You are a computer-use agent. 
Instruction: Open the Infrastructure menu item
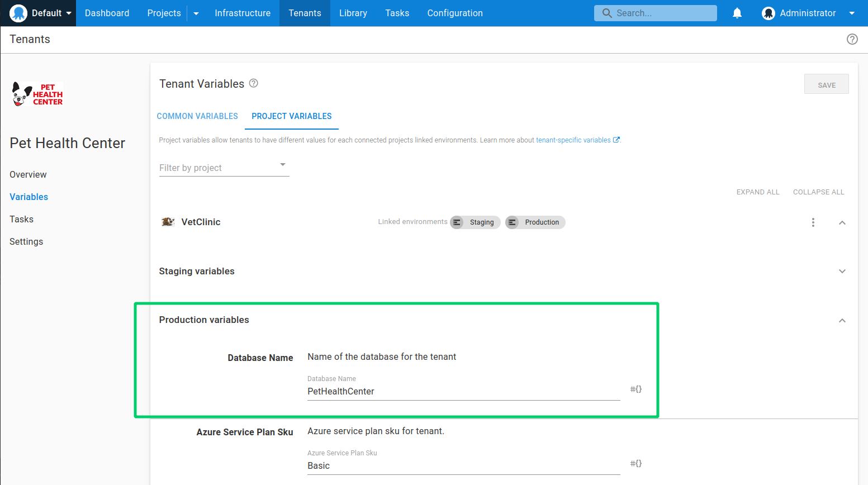pos(242,13)
